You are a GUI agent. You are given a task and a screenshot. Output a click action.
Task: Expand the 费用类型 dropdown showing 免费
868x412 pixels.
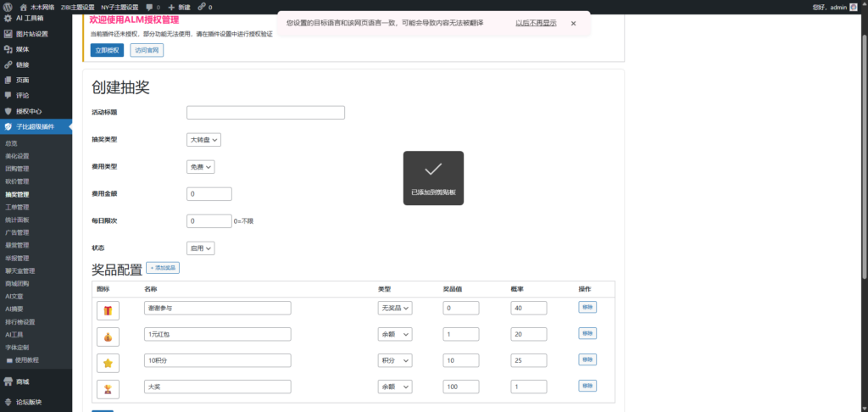click(200, 168)
